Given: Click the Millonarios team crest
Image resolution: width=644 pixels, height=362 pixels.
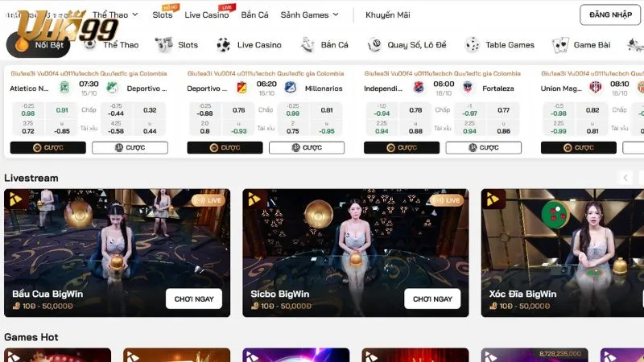Looking at the screenshot, I should click(x=290, y=88).
